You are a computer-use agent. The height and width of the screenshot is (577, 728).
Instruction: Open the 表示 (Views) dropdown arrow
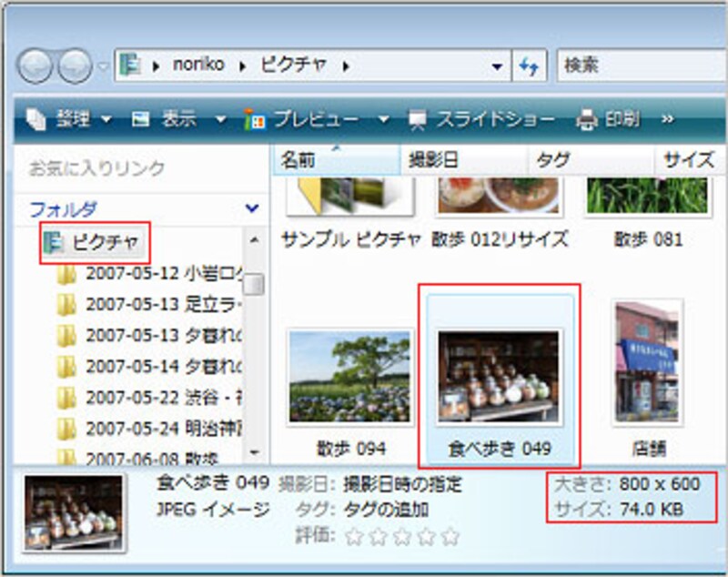(x=220, y=119)
